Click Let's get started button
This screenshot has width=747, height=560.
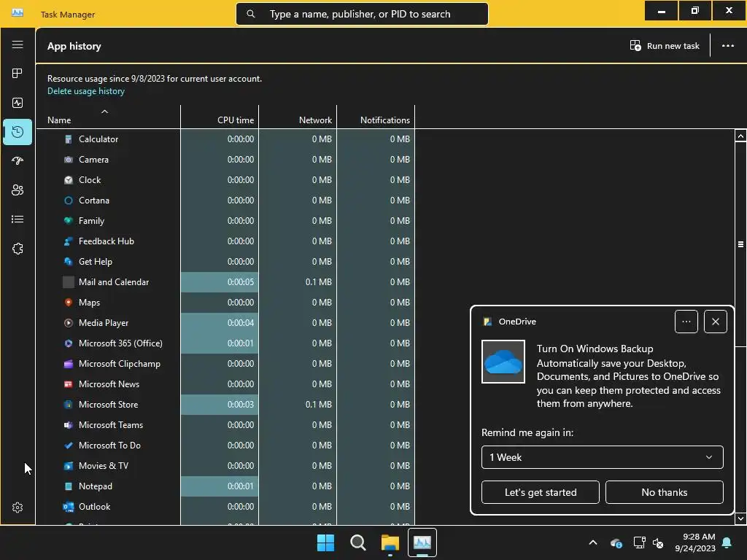pos(541,492)
